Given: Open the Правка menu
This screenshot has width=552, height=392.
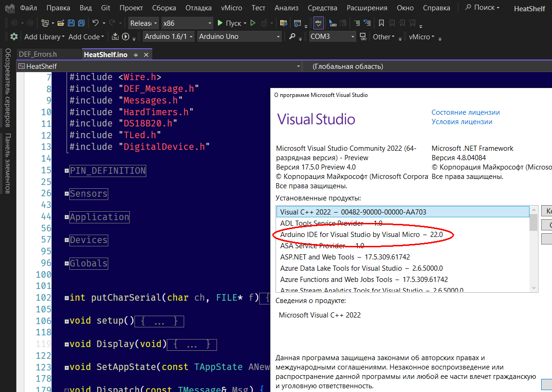Looking at the screenshot, I should [x=58, y=8].
